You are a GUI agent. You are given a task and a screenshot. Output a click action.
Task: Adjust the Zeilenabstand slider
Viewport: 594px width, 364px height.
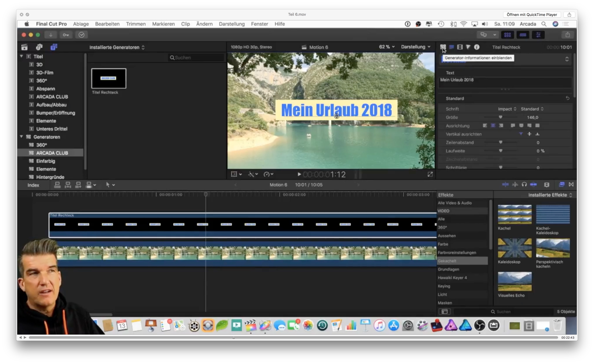coord(500,142)
